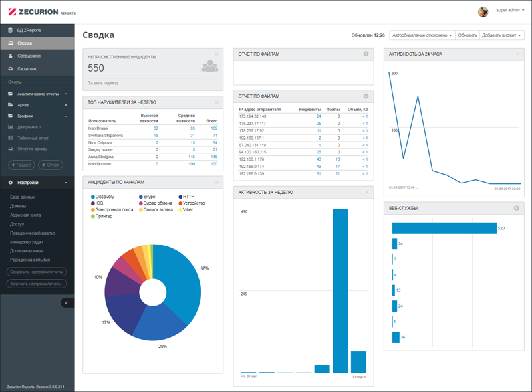Click the gear icon on the lower Отчет по файлам widget
532x392 pixels.
pos(366,96)
